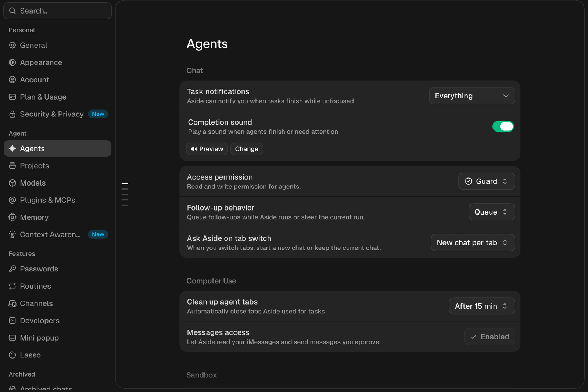588x392 pixels.
Task: Click the Context Awareness icon
Action: click(12, 234)
